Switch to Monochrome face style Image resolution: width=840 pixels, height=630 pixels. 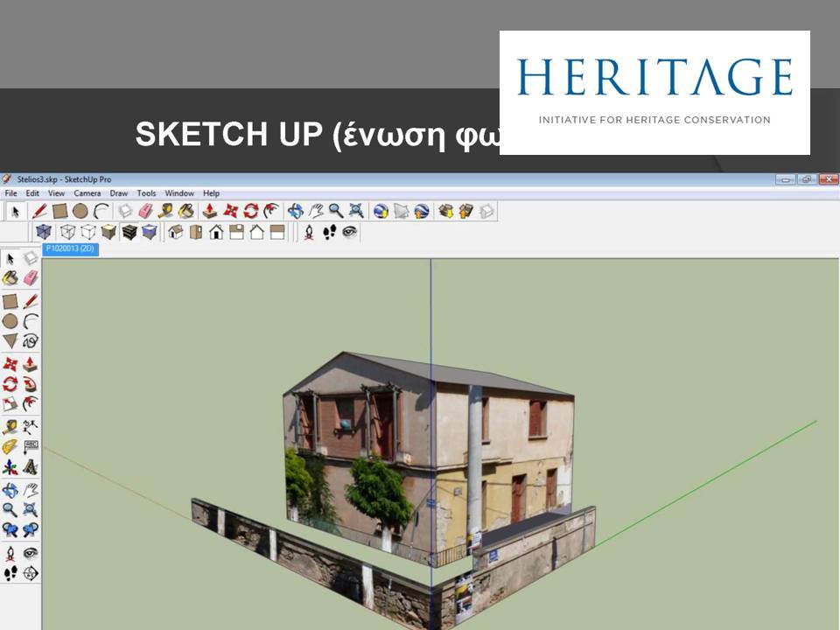pyautogui.click(x=150, y=232)
